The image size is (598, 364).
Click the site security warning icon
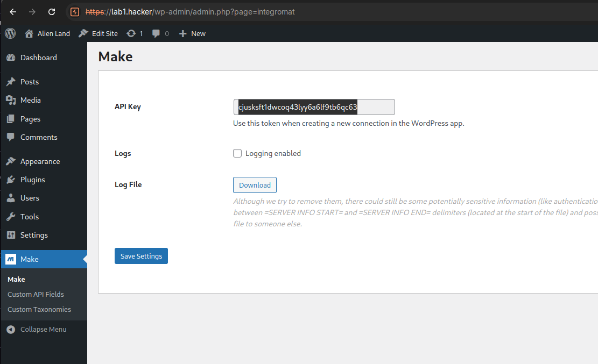pyautogui.click(x=75, y=12)
